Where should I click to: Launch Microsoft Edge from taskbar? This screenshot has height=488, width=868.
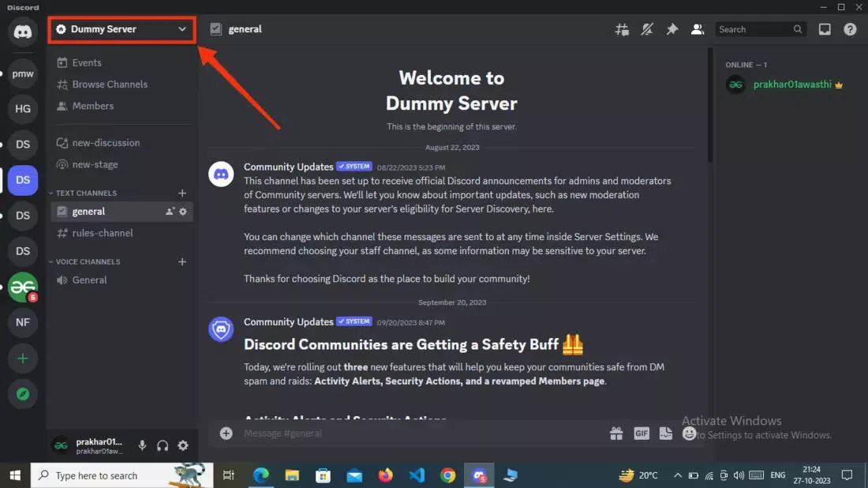tap(260, 475)
